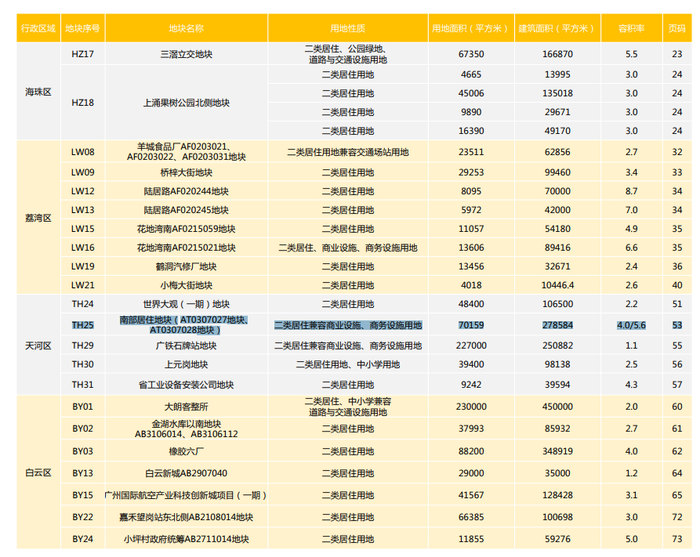Click plot name 嘉禾望岗站东北侧AB2108014地块
The image size is (700, 557).
186,517
